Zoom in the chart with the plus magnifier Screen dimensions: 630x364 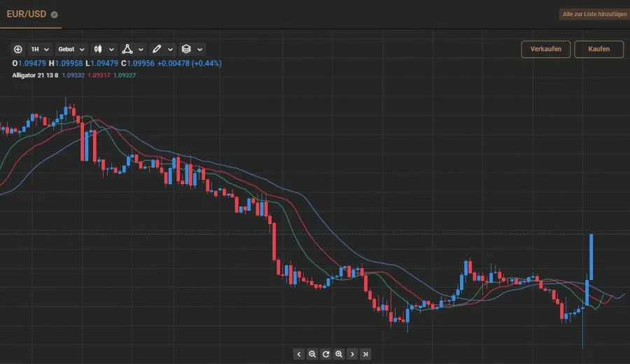(339, 354)
